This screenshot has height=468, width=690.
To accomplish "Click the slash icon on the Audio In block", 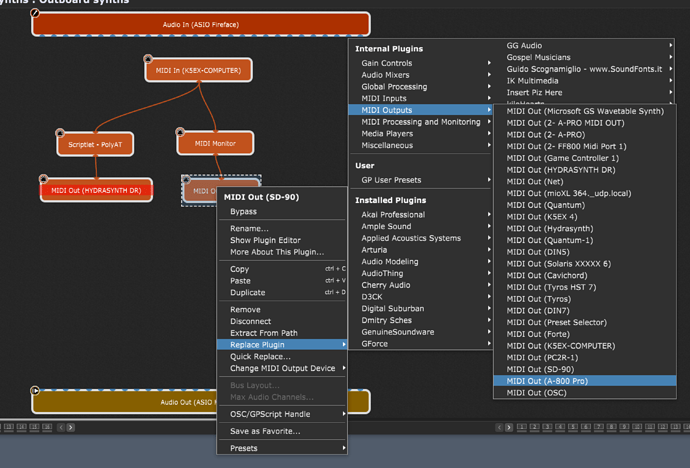I will 35,13.
